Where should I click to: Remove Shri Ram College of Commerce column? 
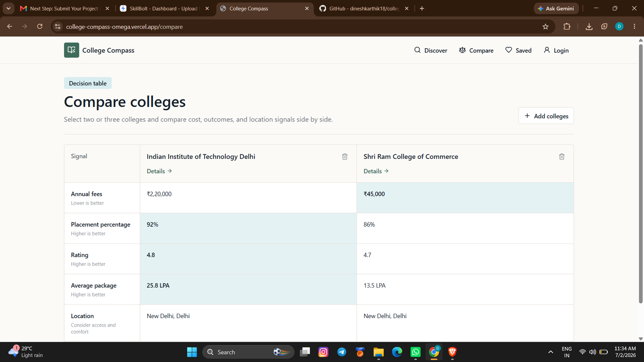point(562,156)
